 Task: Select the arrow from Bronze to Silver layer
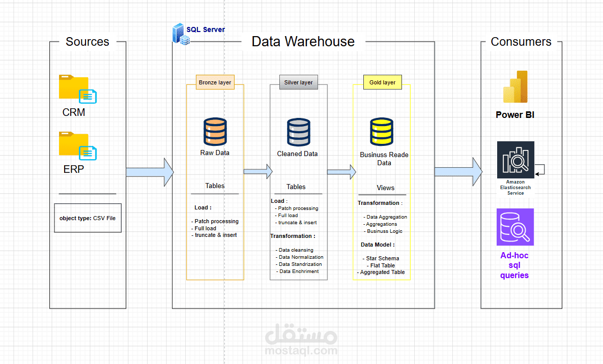(258, 171)
